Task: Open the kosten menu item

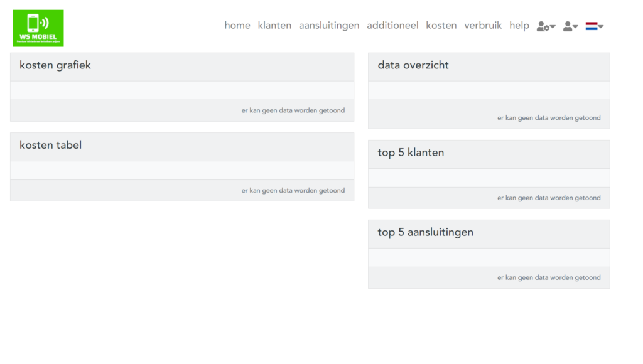Action: [441, 25]
